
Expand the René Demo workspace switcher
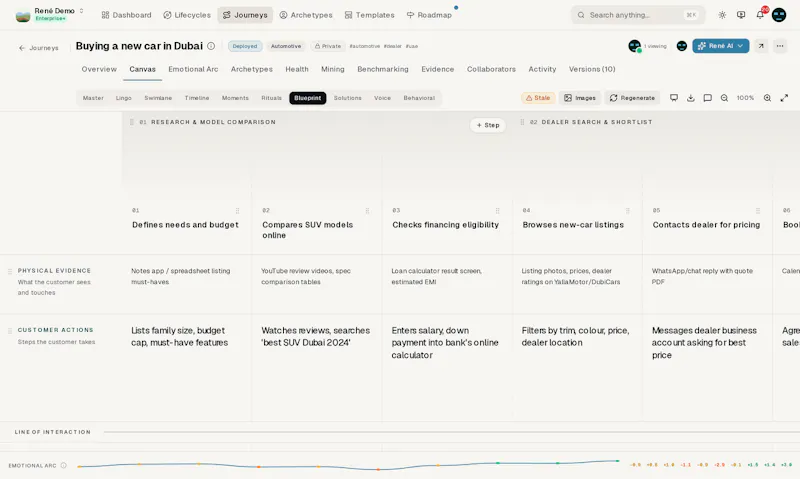coord(81,11)
